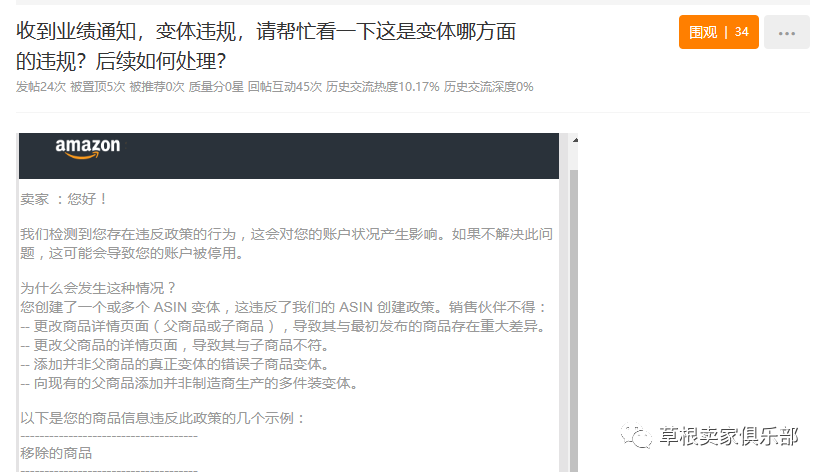Click the line 向现有的父商品添加多件装变体
Viewport: 825px width, 472px height.
click(190, 383)
